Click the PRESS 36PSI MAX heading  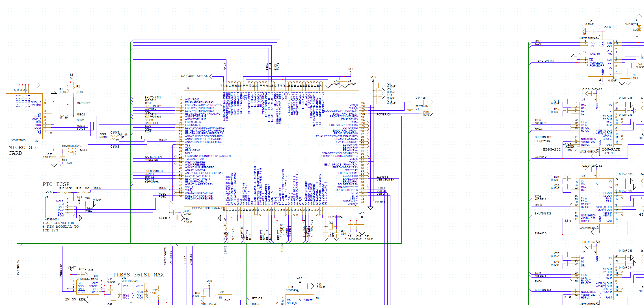[x=139, y=275]
